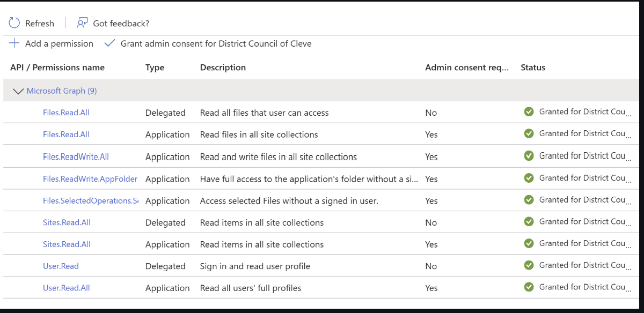Open the Got feedback? link
Screen dimensions: 644x313
[x=121, y=24]
